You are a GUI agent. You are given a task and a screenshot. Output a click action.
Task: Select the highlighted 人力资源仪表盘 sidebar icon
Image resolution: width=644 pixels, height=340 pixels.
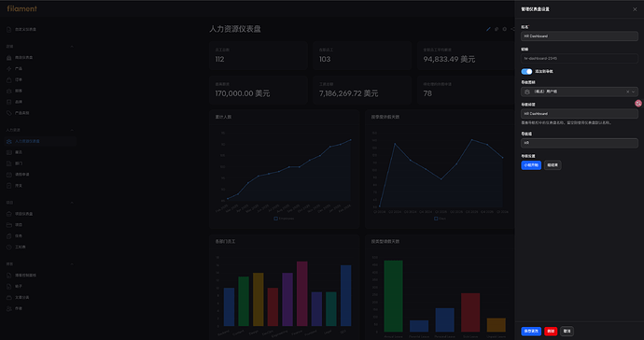(9, 141)
